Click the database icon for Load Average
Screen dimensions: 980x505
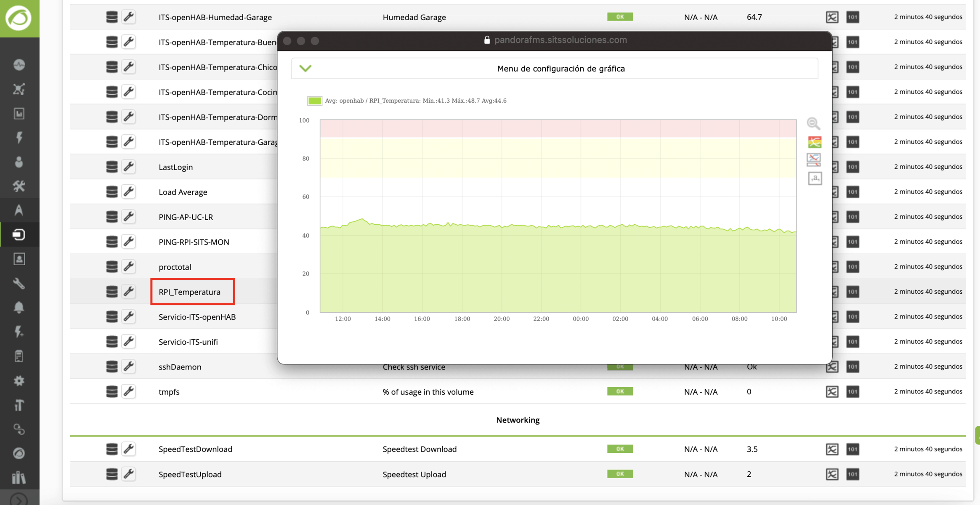tap(112, 192)
